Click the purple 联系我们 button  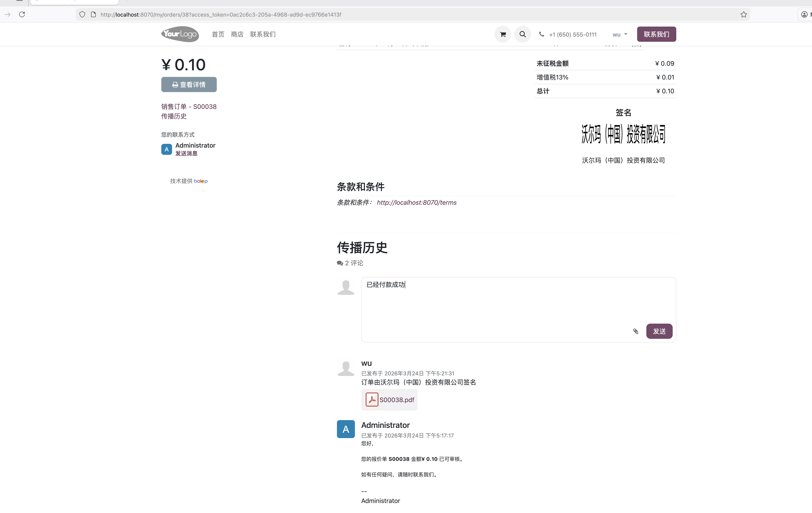tap(656, 34)
